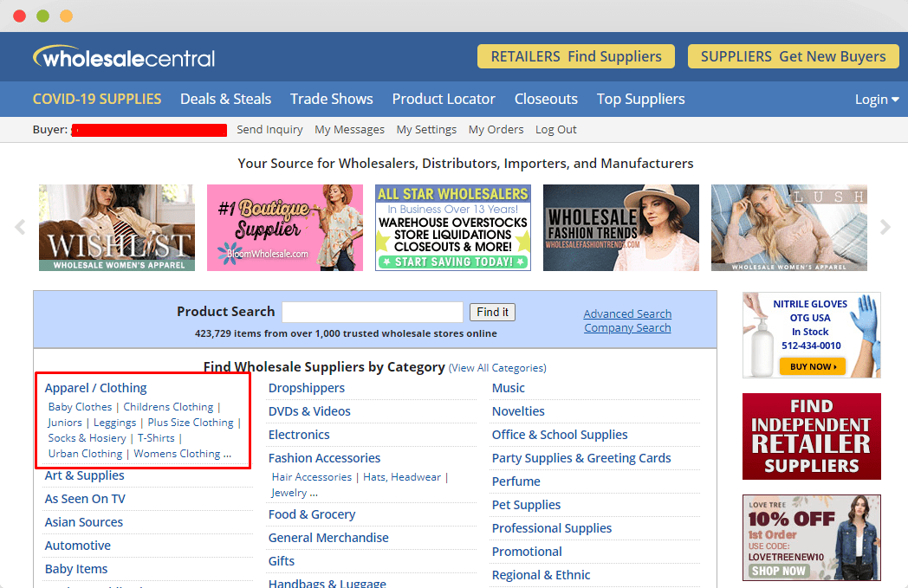This screenshot has width=908, height=588.
Task: Open My Messages
Action: (350, 130)
